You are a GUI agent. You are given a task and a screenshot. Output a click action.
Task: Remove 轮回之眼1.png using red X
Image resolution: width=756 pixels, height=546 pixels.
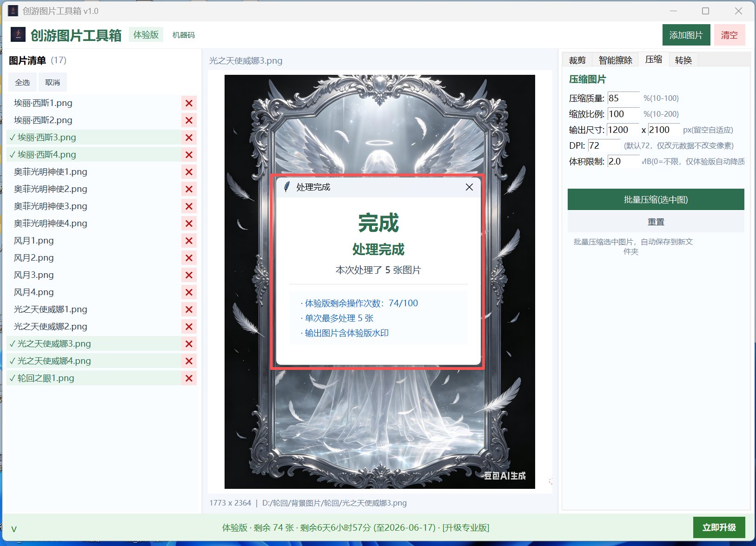pyautogui.click(x=189, y=378)
